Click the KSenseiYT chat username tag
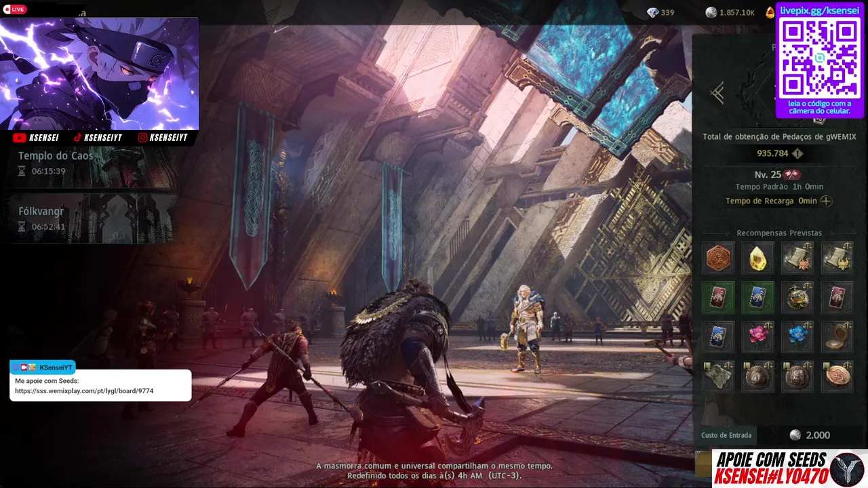 click(43, 367)
